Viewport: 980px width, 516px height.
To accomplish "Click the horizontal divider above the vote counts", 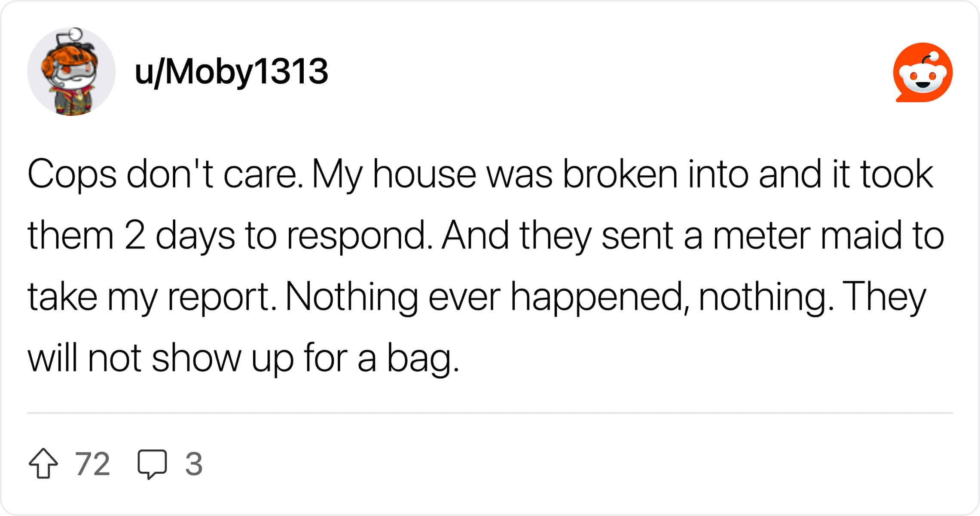I will [490, 413].
